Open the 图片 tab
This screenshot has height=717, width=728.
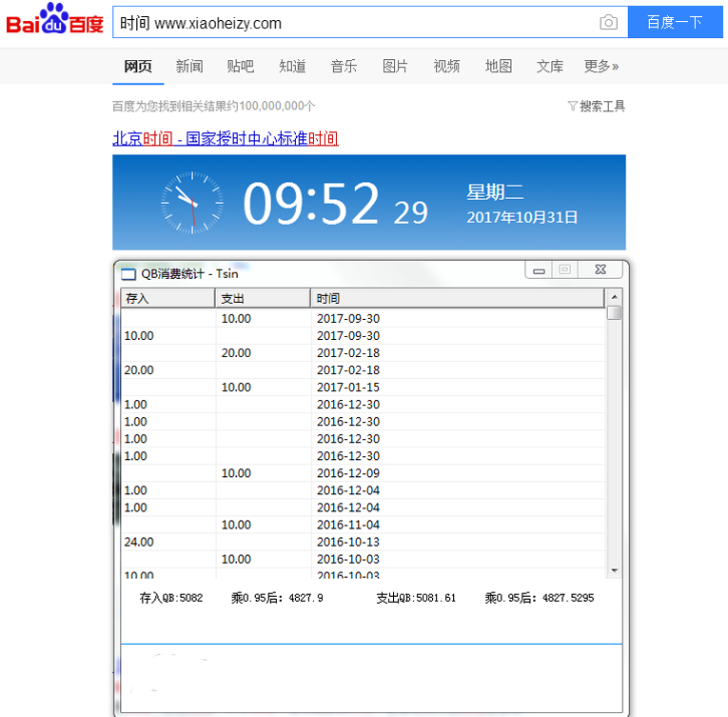[x=395, y=66]
